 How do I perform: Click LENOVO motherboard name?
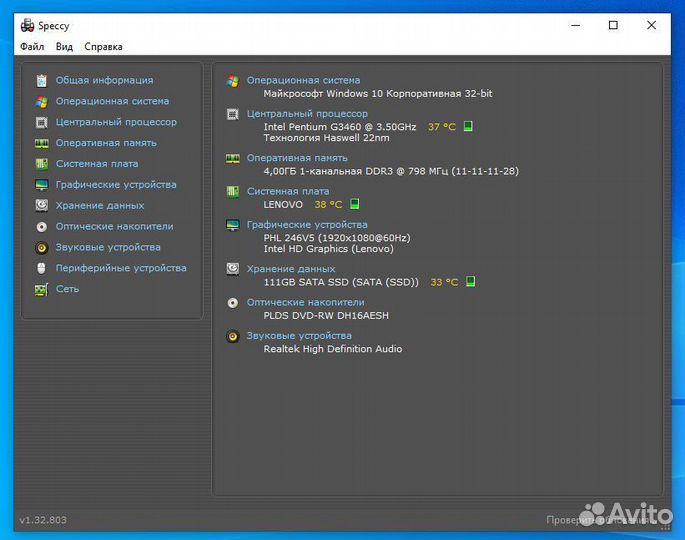(283, 204)
